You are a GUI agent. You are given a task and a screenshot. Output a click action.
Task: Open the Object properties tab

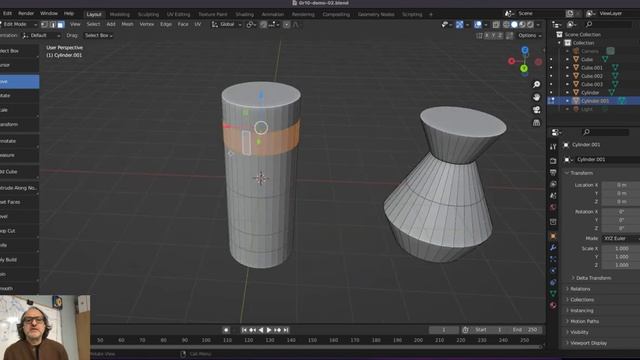click(x=553, y=236)
